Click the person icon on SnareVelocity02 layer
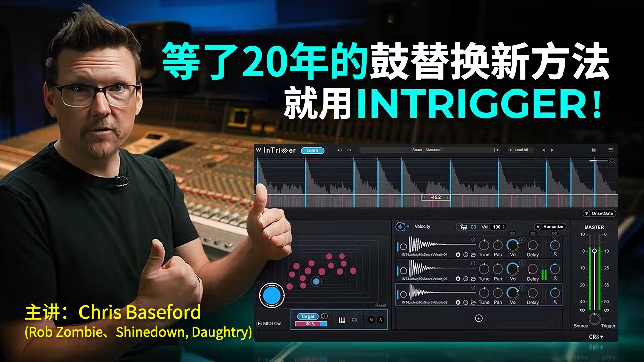Image resolution: width=644 pixels, height=362 pixels. coord(555,302)
